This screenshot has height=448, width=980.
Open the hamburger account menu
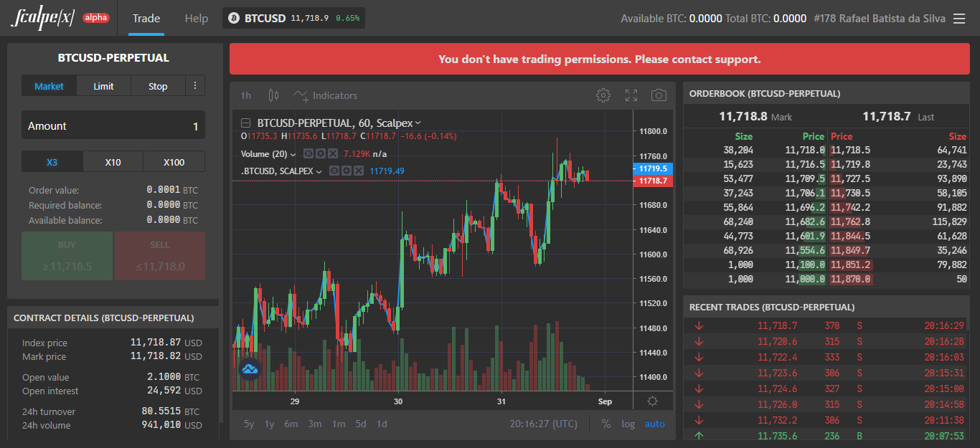click(x=959, y=19)
